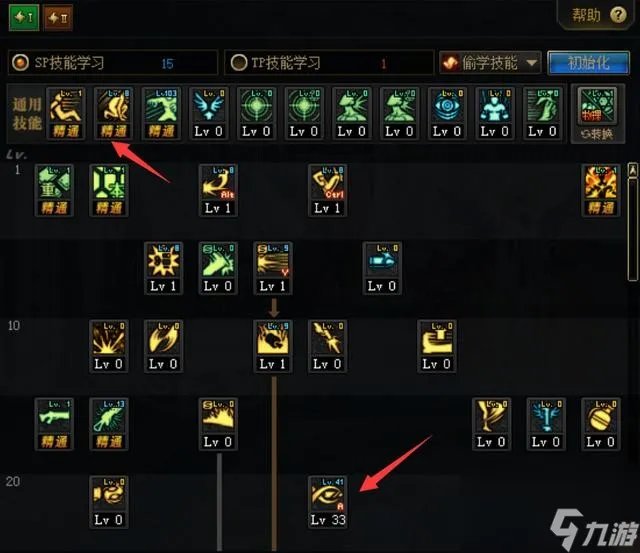Click the dropdown arrow next to 偷学技能
Viewport: 640px width, 553px height.
pos(531,63)
